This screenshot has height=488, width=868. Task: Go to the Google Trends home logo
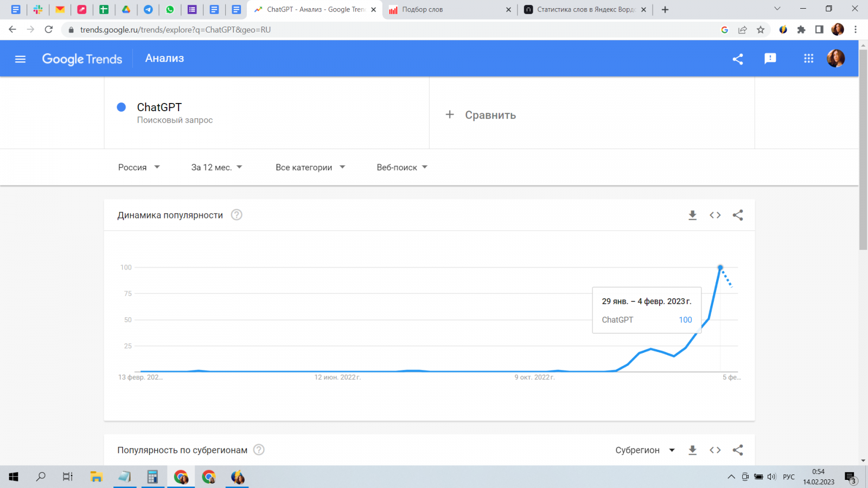click(82, 59)
